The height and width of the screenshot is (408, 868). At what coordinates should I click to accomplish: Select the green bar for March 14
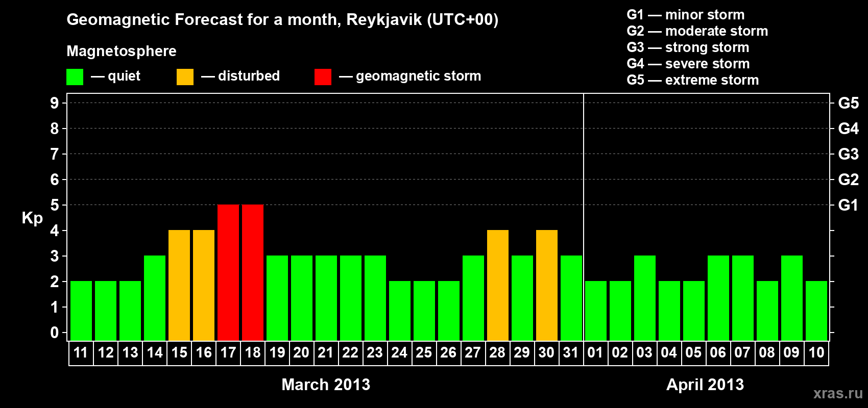tap(155, 298)
